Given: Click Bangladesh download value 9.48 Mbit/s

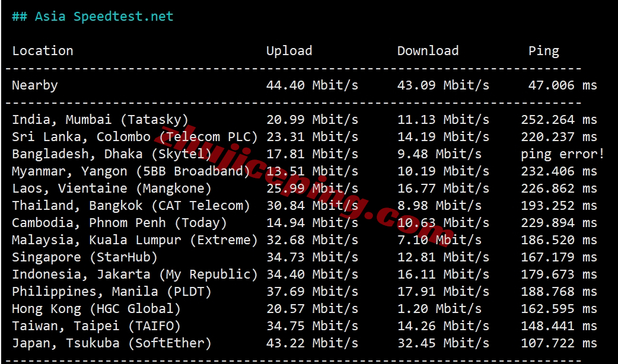Looking at the screenshot, I should [x=439, y=154].
